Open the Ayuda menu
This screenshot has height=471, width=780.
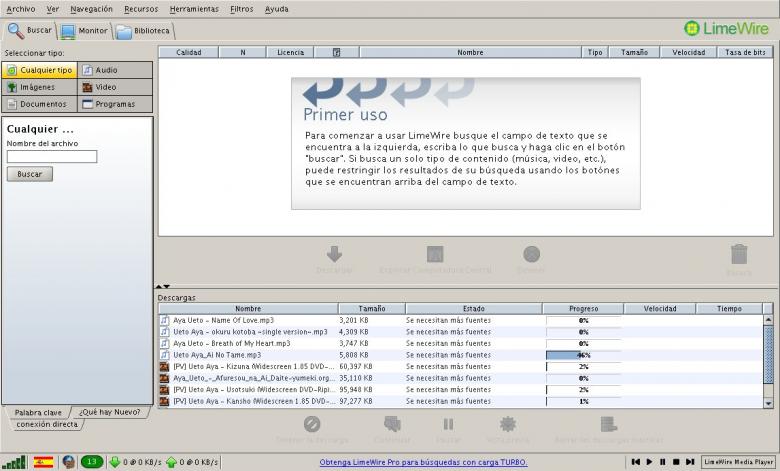[x=277, y=9]
